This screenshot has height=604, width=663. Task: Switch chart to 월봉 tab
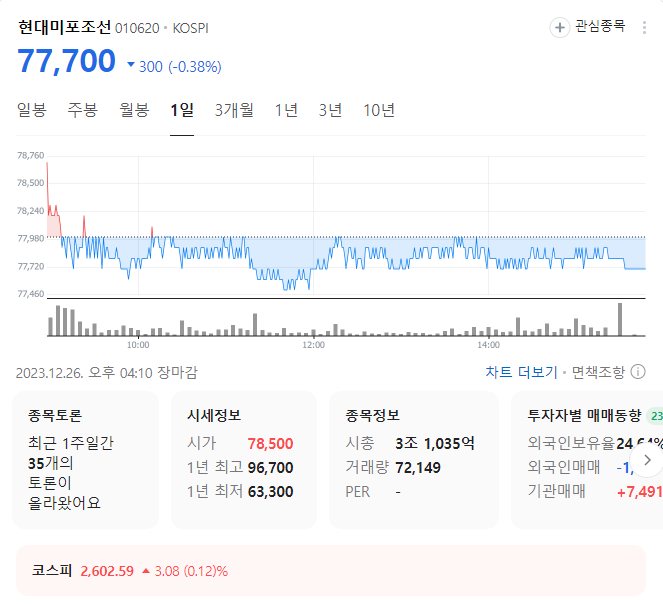[x=134, y=110]
